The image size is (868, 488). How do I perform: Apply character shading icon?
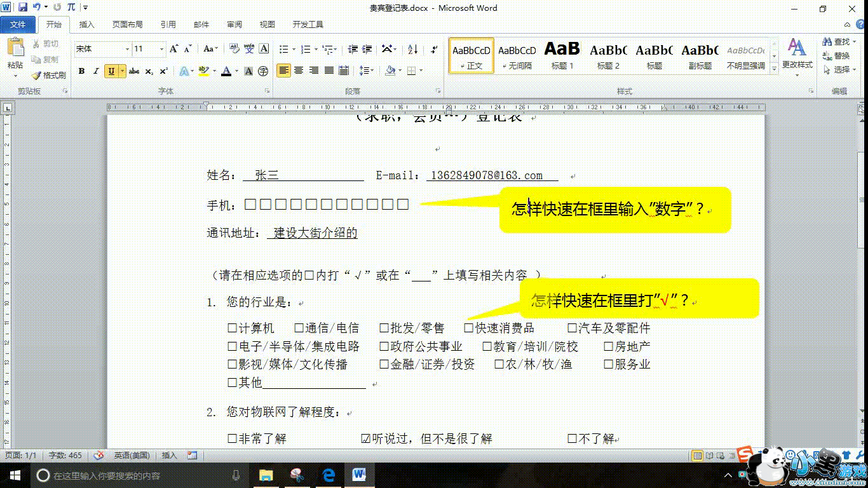248,71
